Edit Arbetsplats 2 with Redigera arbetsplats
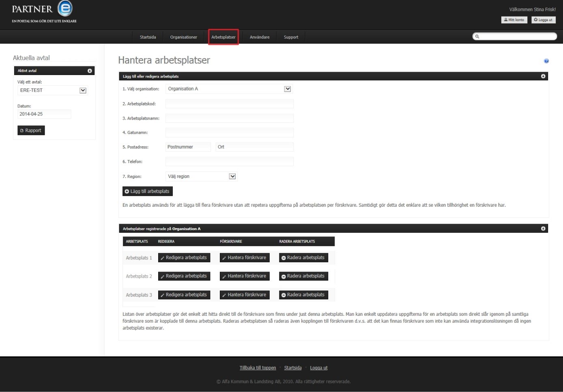 pyautogui.click(x=184, y=276)
